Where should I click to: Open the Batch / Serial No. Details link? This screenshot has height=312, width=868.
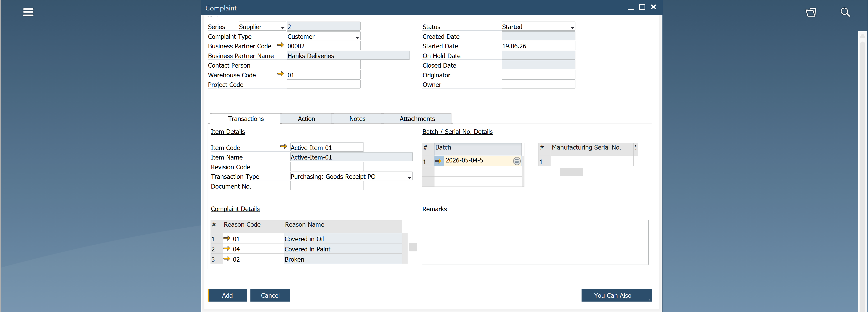[457, 132]
